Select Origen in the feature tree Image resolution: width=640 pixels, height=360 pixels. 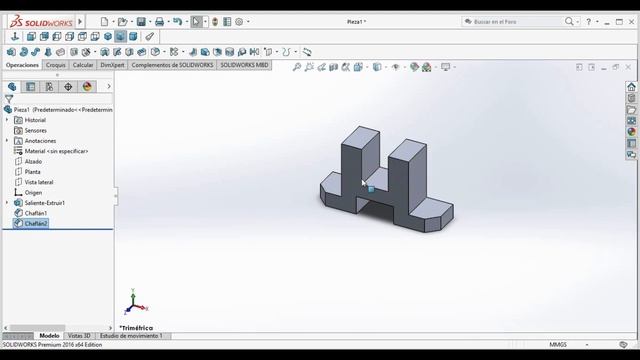28,192
